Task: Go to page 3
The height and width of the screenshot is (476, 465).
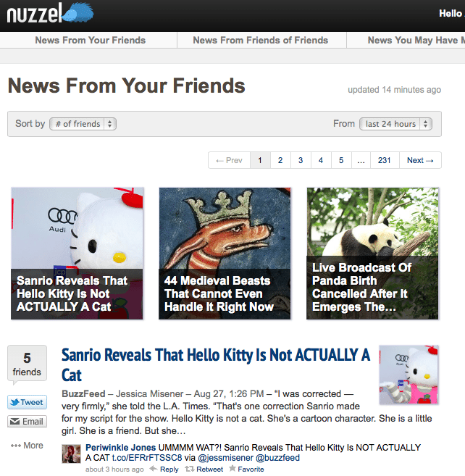Action: click(x=301, y=160)
